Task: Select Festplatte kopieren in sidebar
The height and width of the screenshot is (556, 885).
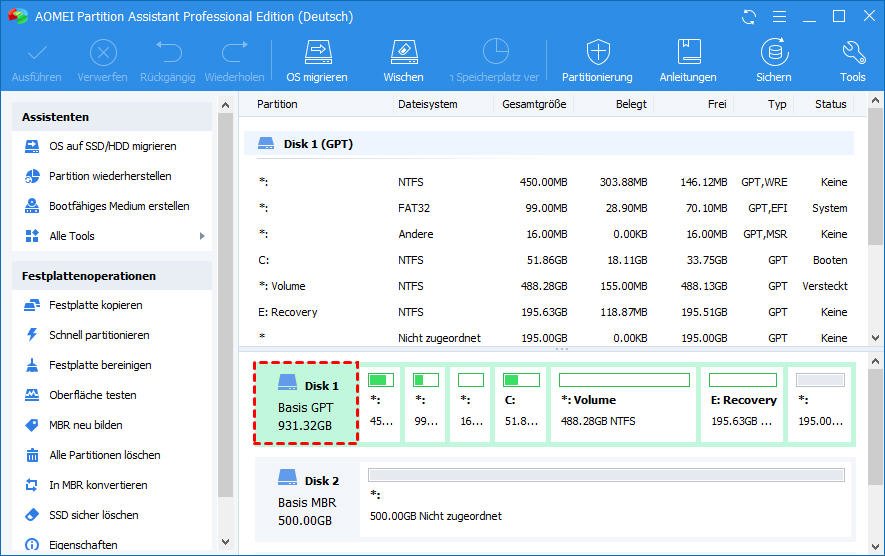Action: pos(95,305)
